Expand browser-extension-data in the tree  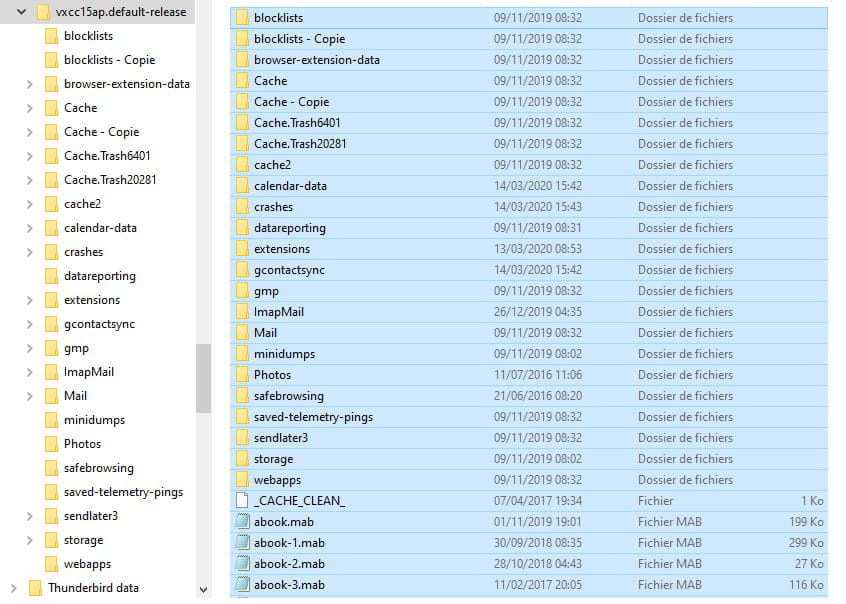(x=30, y=84)
